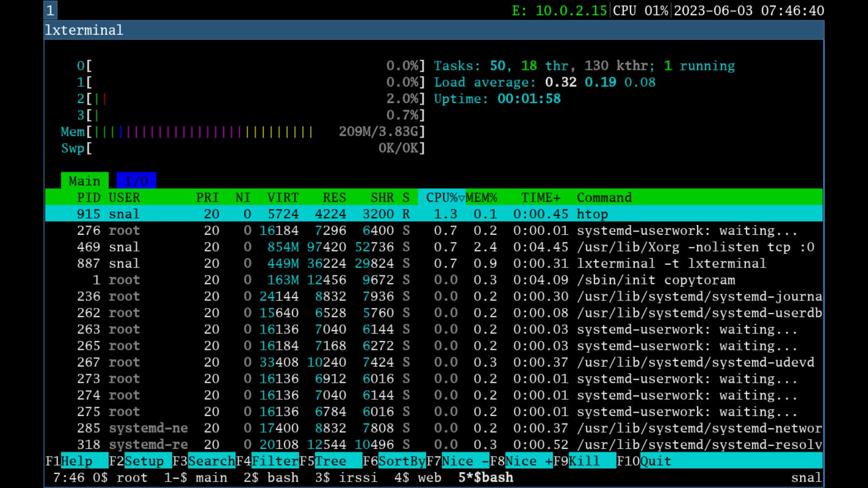Select the systemd-udevd process row
Viewport: 868px width, 488px height.
click(x=695, y=362)
